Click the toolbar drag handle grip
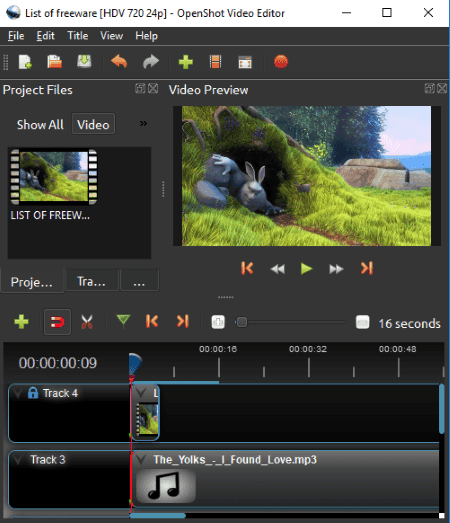Screen dimensions: 450x523 6,62
